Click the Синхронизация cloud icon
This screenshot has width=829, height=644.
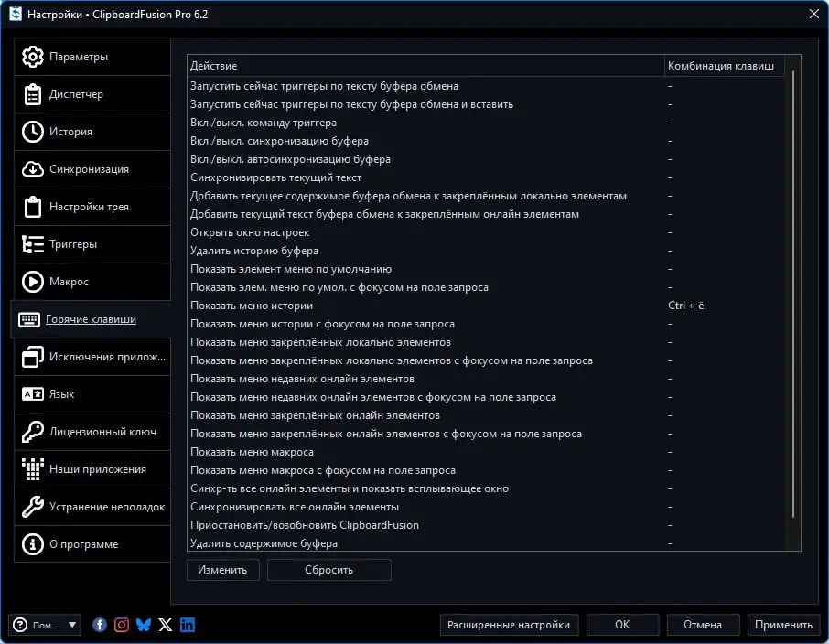point(32,169)
